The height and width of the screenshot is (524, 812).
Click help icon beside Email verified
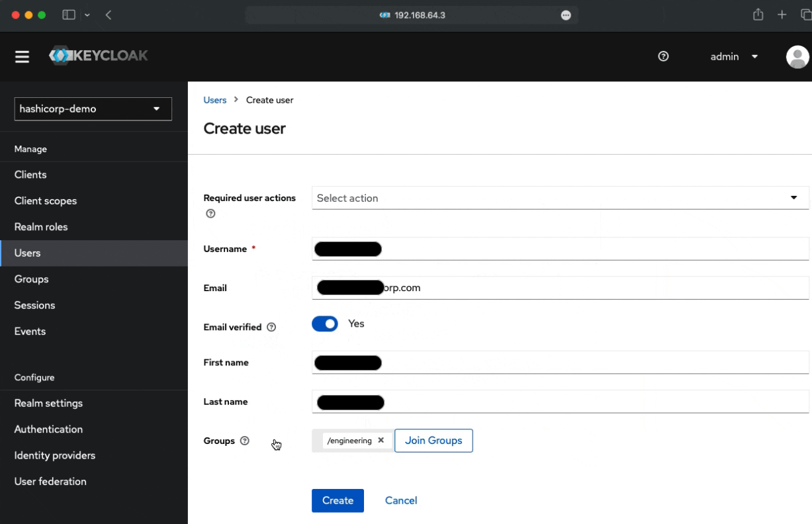[271, 327]
